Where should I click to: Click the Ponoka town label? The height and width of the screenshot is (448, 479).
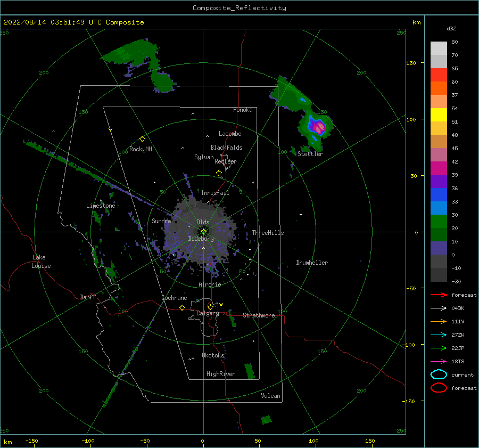coord(243,110)
